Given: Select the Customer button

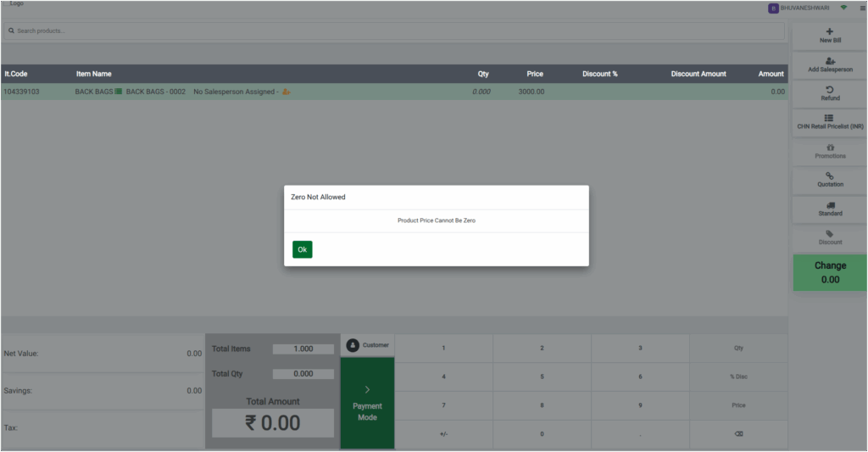Looking at the screenshot, I should [368, 345].
